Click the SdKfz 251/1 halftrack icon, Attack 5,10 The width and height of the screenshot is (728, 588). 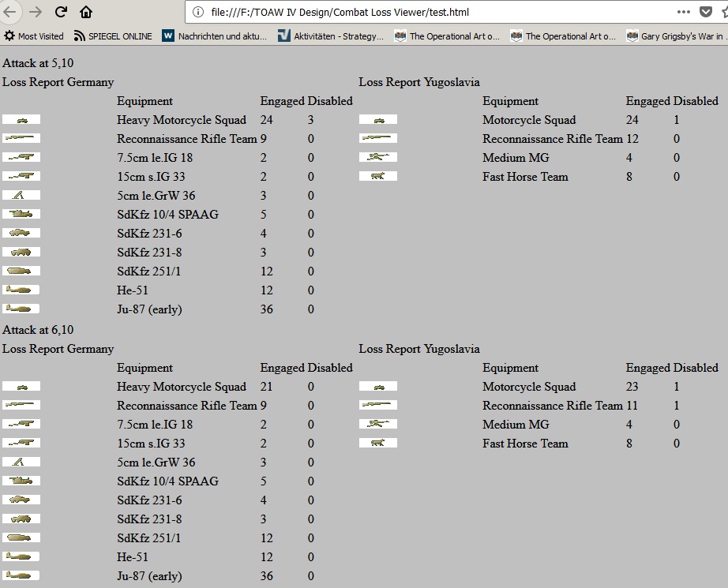pyautogui.click(x=21, y=271)
